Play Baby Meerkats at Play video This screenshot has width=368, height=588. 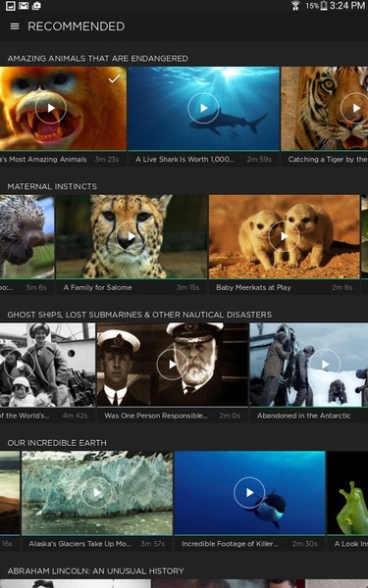coord(284,236)
